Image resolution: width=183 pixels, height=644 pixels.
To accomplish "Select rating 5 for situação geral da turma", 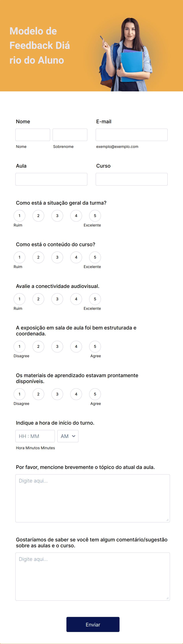I will tap(95, 215).
